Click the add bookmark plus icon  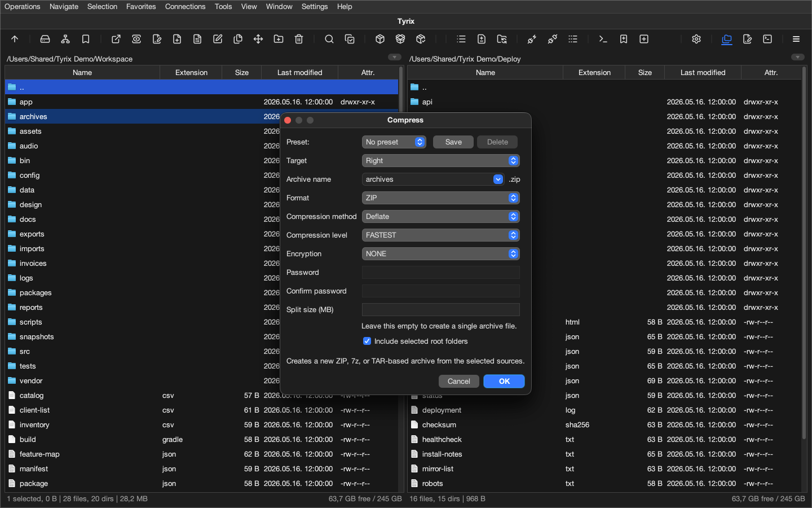click(624, 39)
